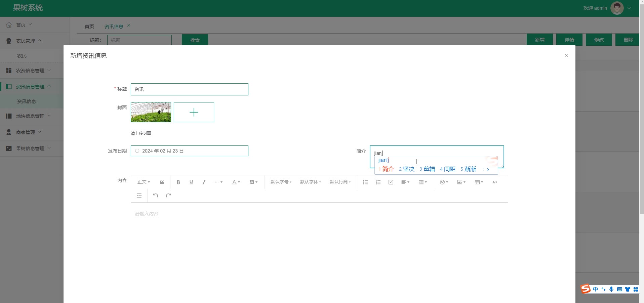Screen dimensions: 644x303
Task: Show next page of IME candidates
Action: click(x=488, y=170)
